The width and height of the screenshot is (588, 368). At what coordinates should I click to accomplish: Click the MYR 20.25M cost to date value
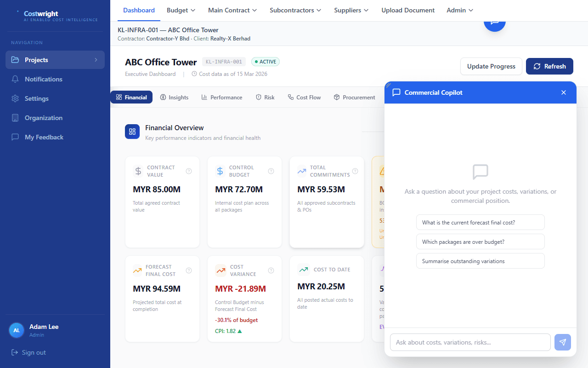[x=321, y=287]
